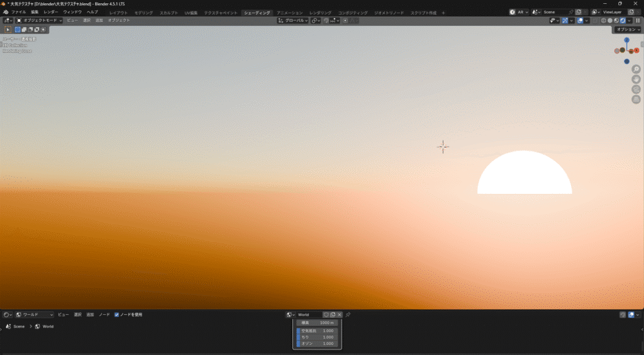The image size is (644, 355).
Task: Click the Blender logo icon
Action: point(5,13)
